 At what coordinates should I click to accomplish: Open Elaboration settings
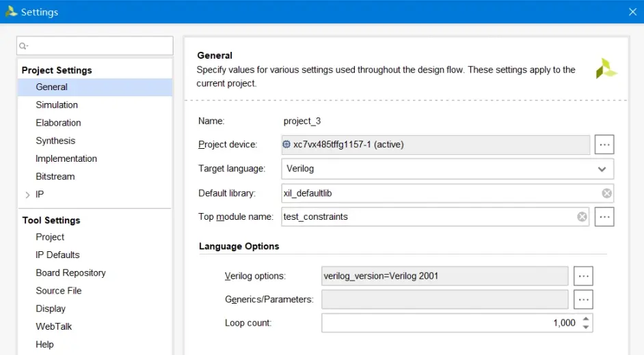tap(58, 123)
